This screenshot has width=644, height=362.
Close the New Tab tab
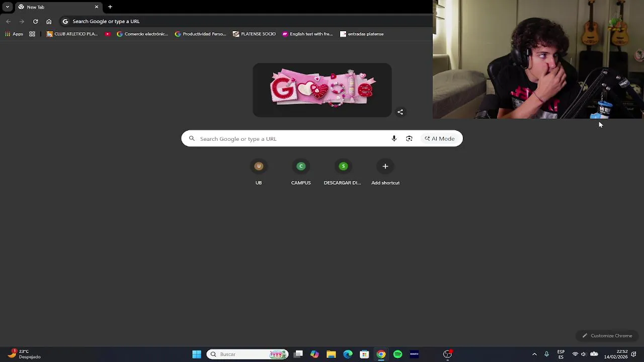97,7
